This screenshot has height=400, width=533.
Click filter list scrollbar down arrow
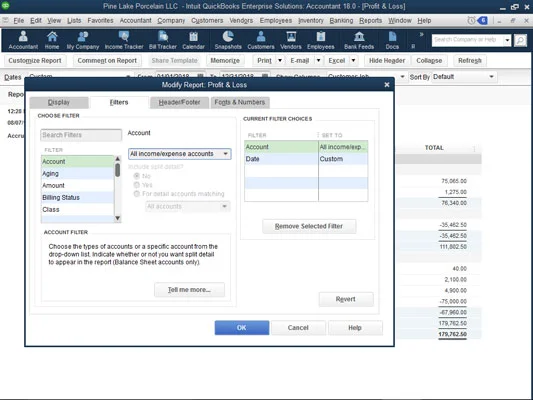(118, 218)
